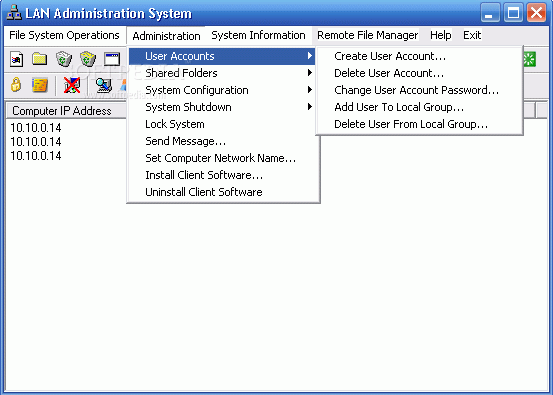The height and width of the screenshot is (395, 553).
Task: Choose Delete User Account...
Action: coord(419,73)
